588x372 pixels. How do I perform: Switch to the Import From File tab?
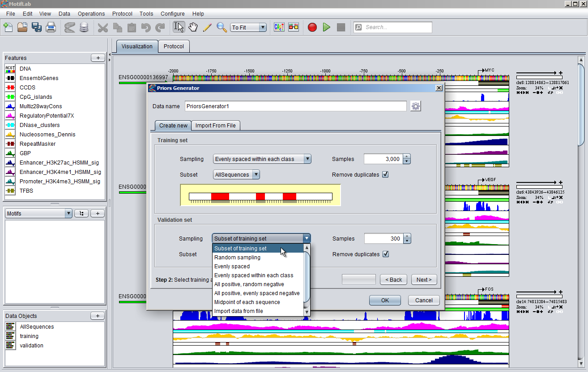[215, 126]
